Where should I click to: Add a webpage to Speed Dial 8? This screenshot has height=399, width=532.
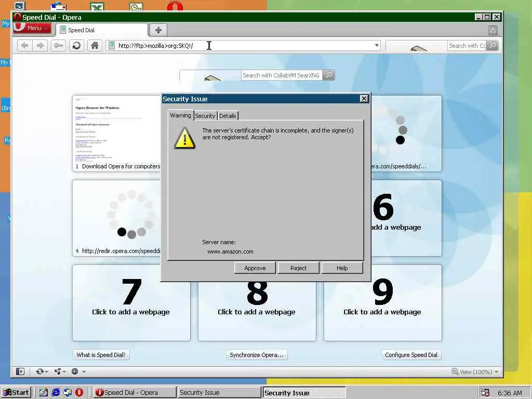(x=257, y=311)
